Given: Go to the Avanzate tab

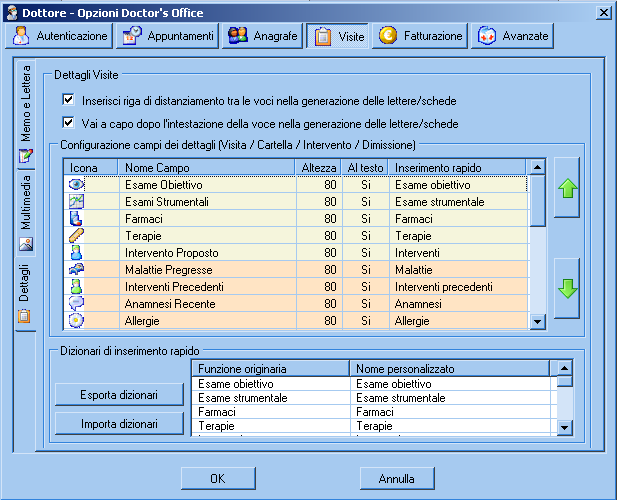Looking at the screenshot, I should [x=512, y=36].
